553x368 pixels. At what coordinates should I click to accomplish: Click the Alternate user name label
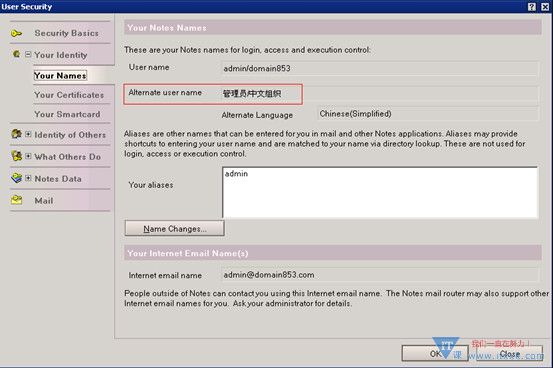165,92
